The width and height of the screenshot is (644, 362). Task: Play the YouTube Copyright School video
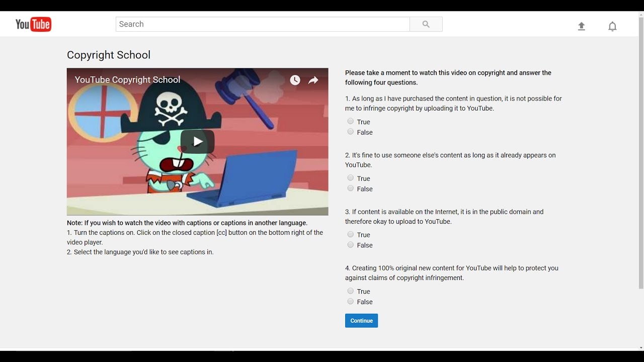point(198,142)
